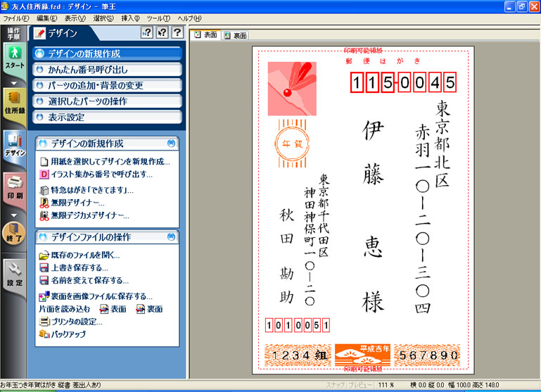Collapse the デザインファイルの操作 panel section

(171, 237)
